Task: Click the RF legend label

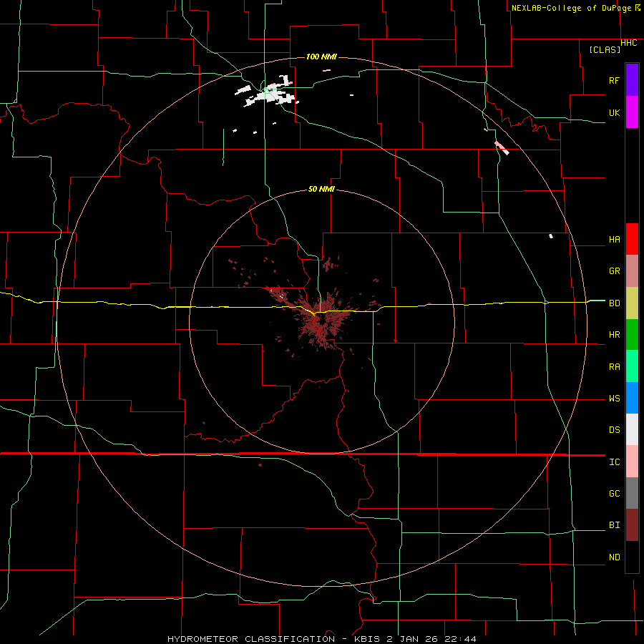Action: (614, 80)
